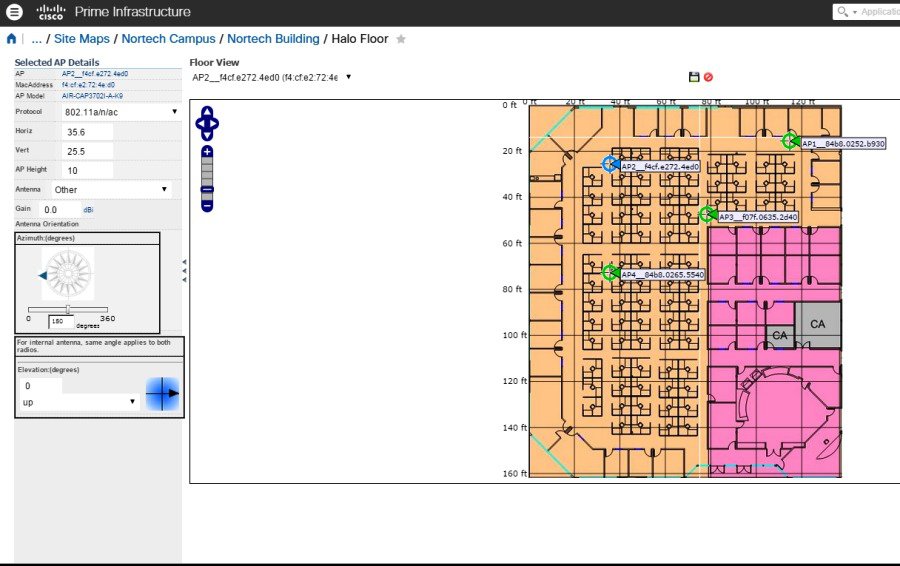Go to the home icon in breadcrumbs
The height and width of the screenshot is (566, 900).
pos(11,38)
